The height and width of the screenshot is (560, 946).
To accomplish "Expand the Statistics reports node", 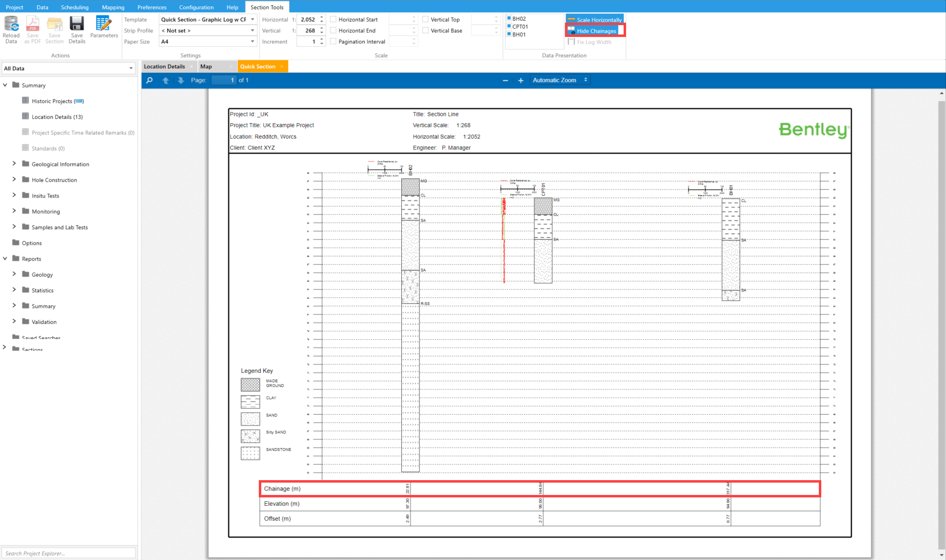I will point(14,290).
